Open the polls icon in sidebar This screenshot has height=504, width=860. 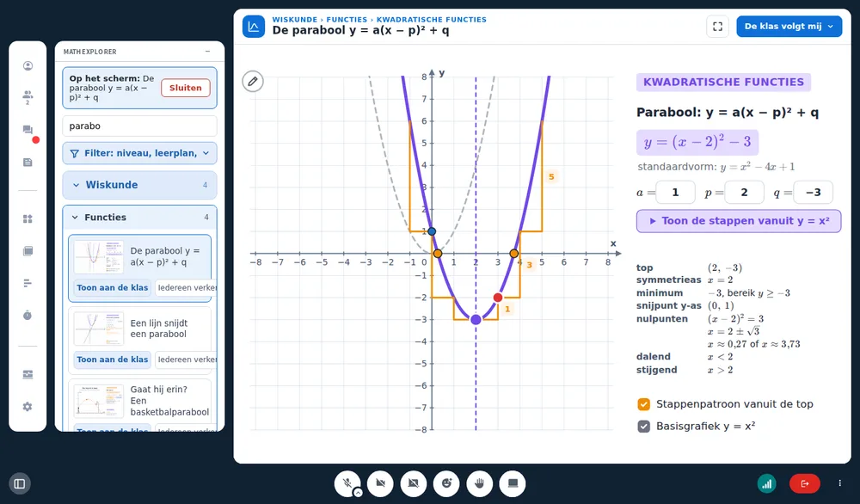point(28,283)
